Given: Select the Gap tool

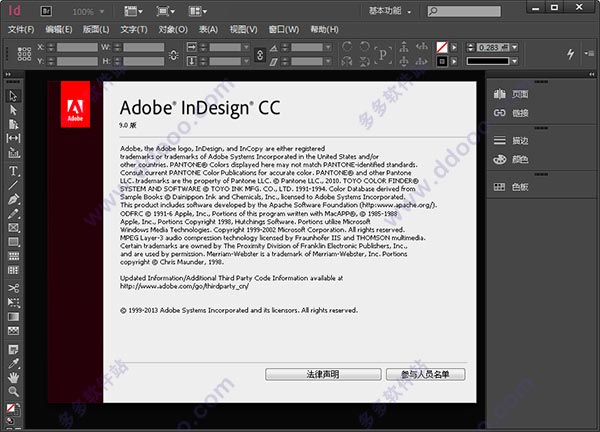Looking at the screenshot, I should tap(13, 138).
